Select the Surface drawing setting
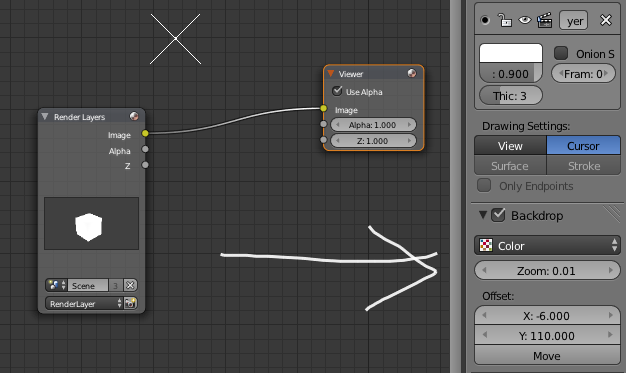Viewport: 626px width, 373px height. pos(510,165)
